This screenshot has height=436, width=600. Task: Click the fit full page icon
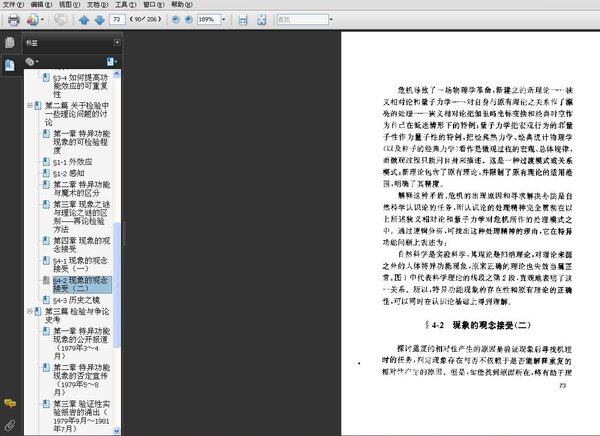click(262, 20)
